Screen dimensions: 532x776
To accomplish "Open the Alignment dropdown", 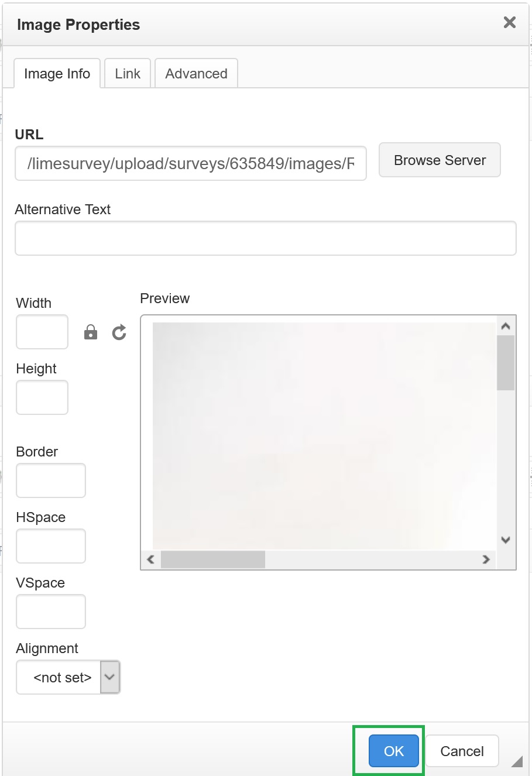I will coord(68,677).
